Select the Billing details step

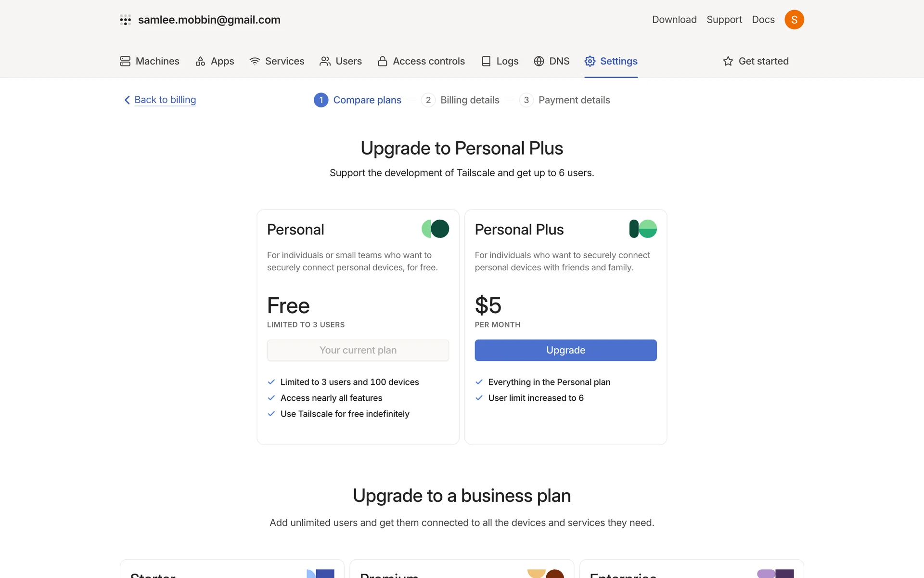[x=461, y=100]
